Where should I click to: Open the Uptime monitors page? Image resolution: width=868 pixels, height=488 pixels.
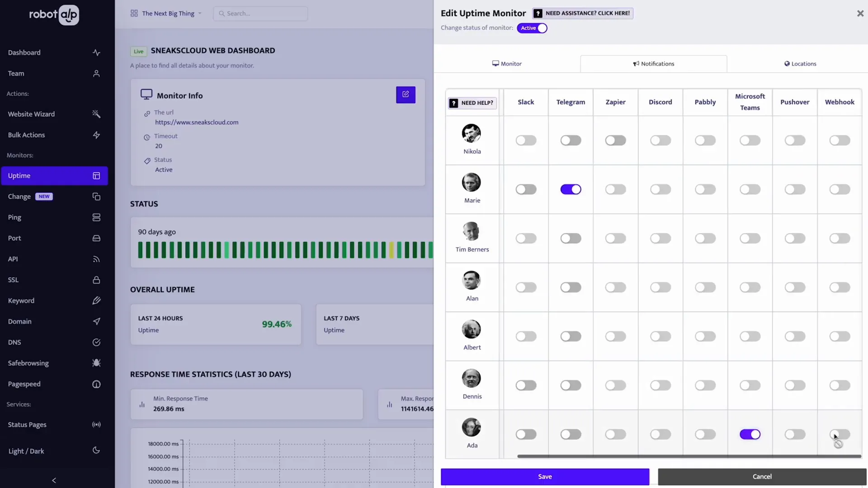pos(54,176)
